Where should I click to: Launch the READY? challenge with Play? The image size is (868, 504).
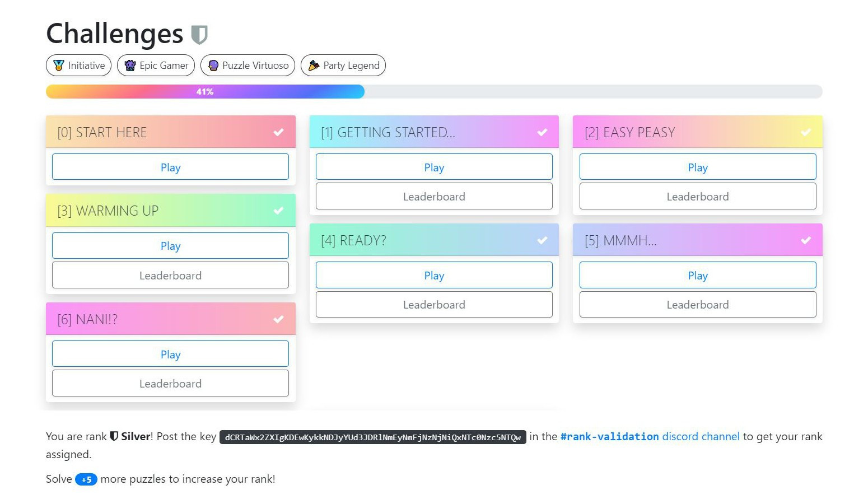coord(434,275)
